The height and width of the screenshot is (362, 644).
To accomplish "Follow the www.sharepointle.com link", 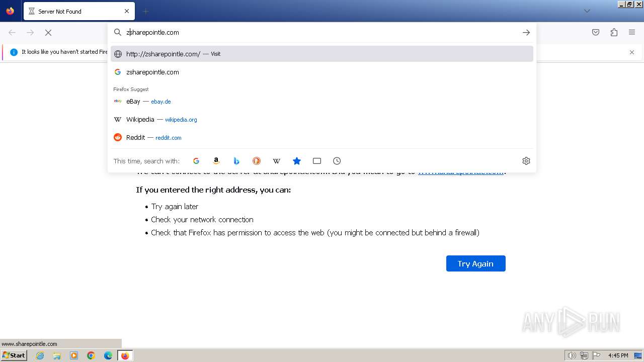I will tap(461, 172).
